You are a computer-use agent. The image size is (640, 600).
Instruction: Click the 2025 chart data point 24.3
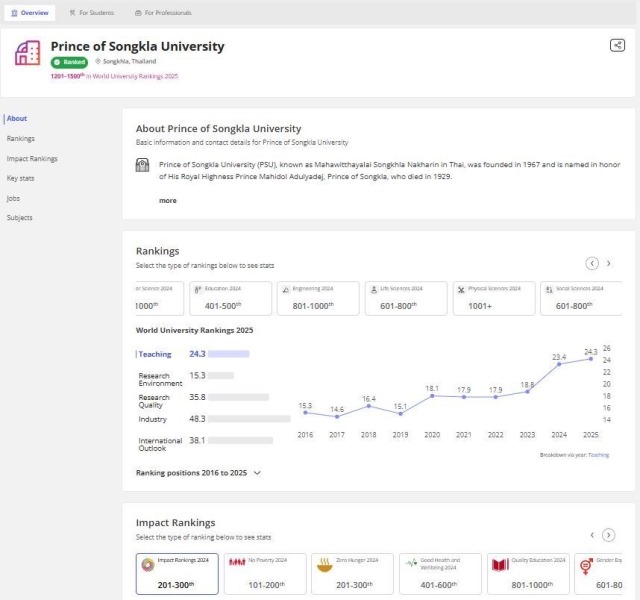click(591, 359)
